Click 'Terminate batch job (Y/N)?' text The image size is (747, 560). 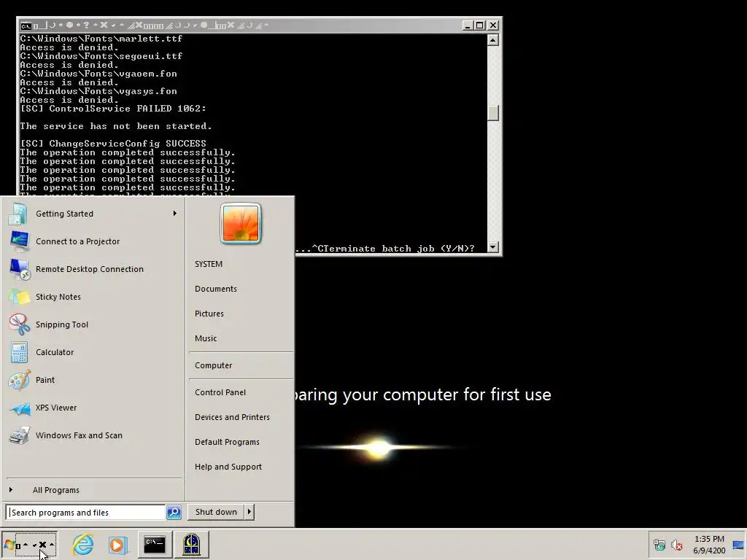[x=399, y=249]
